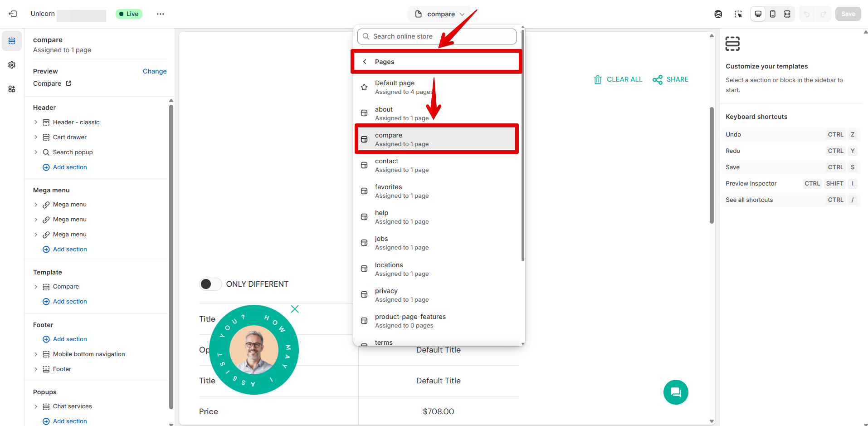
Task: Switch to mobile preview view
Action: (772, 14)
